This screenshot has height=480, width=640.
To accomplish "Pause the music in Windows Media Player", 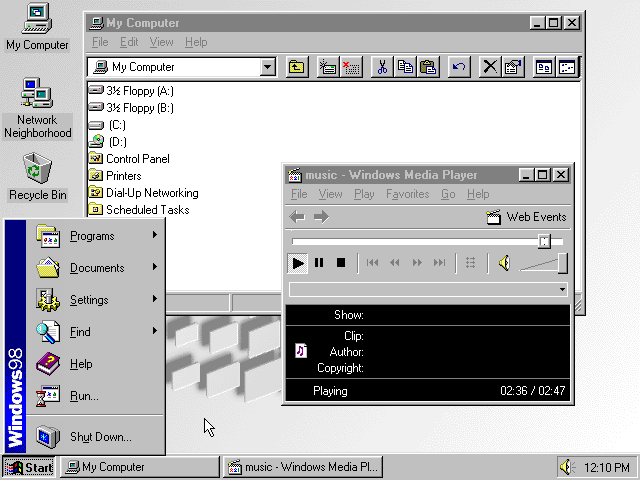I will pos(319,263).
